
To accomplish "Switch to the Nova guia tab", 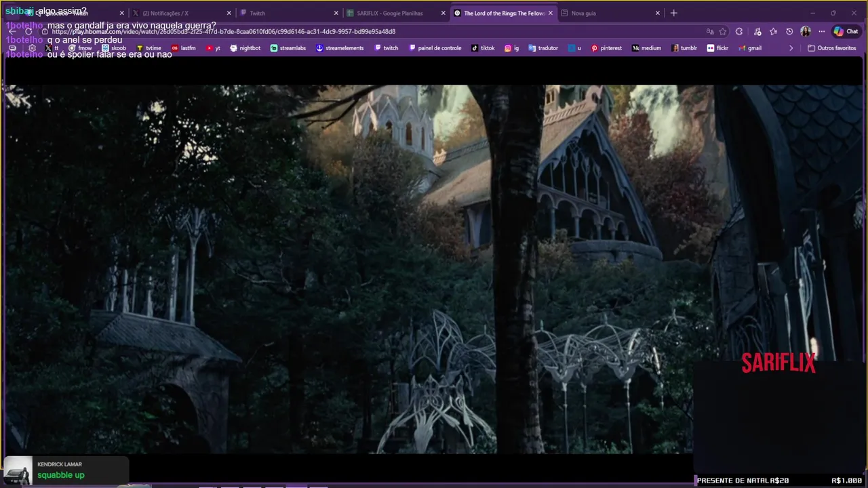I will 610,13.
